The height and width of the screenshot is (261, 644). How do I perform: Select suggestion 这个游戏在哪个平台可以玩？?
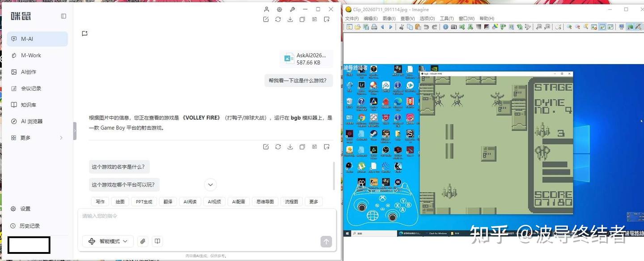(124, 184)
